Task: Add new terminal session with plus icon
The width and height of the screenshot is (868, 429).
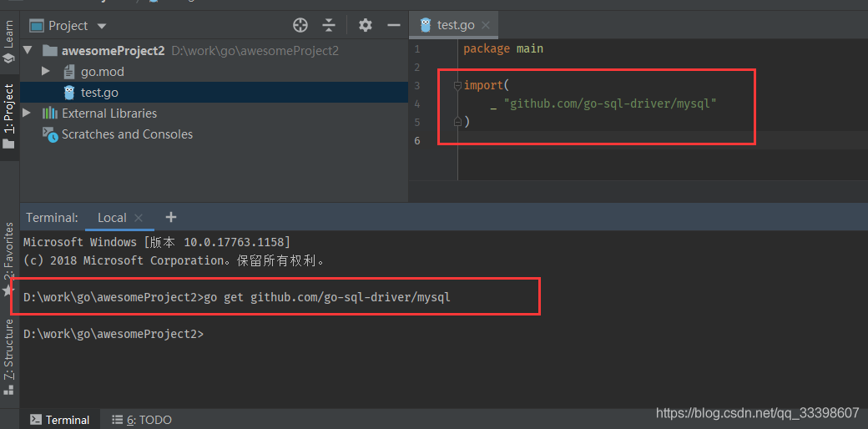Action: tap(171, 217)
